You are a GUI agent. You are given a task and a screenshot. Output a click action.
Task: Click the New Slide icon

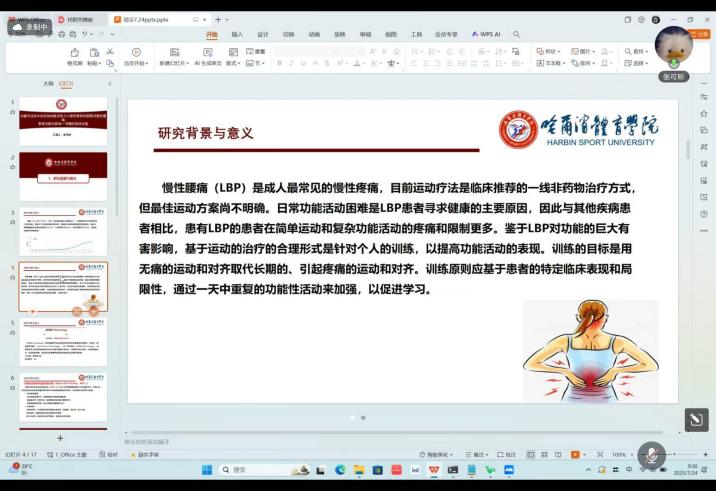pyautogui.click(x=174, y=53)
